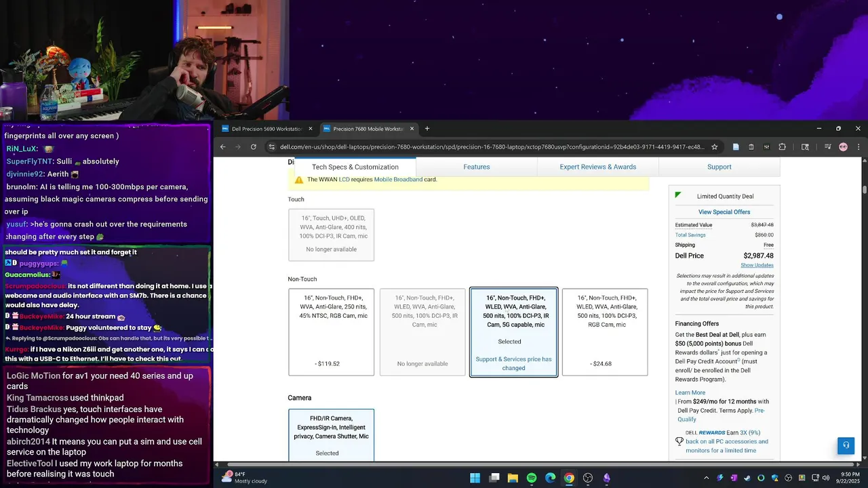Image resolution: width=868 pixels, height=488 pixels.
Task: Close the Dell Precision 5690 tab
Action: [x=311, y=129]
